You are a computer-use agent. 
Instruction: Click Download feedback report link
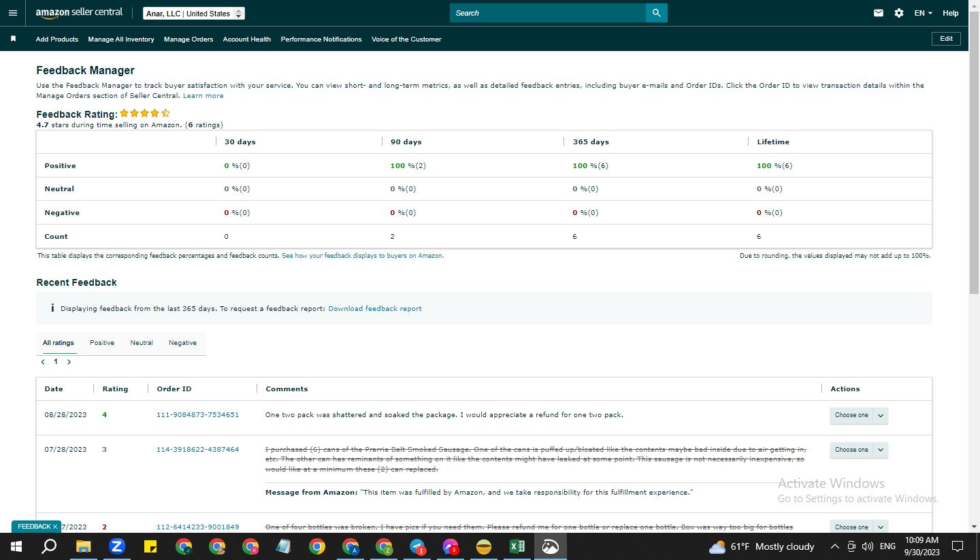click(x=375, y=309)
